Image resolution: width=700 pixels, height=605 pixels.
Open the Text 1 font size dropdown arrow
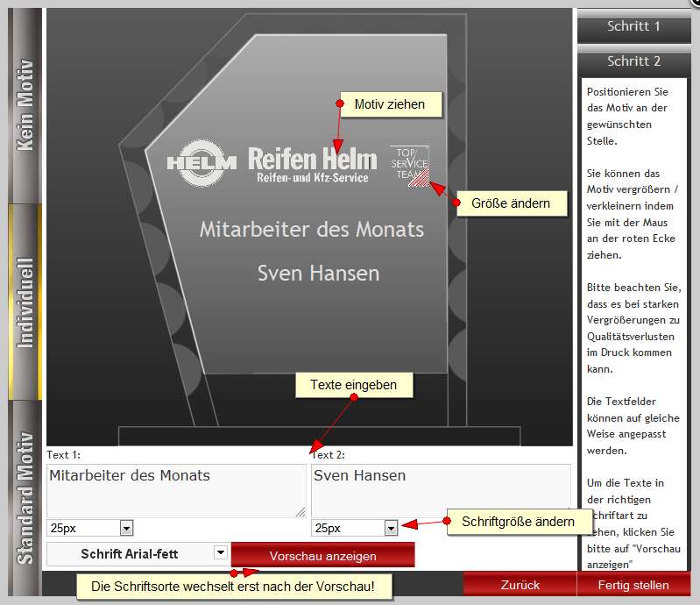(x=126, y=528)
